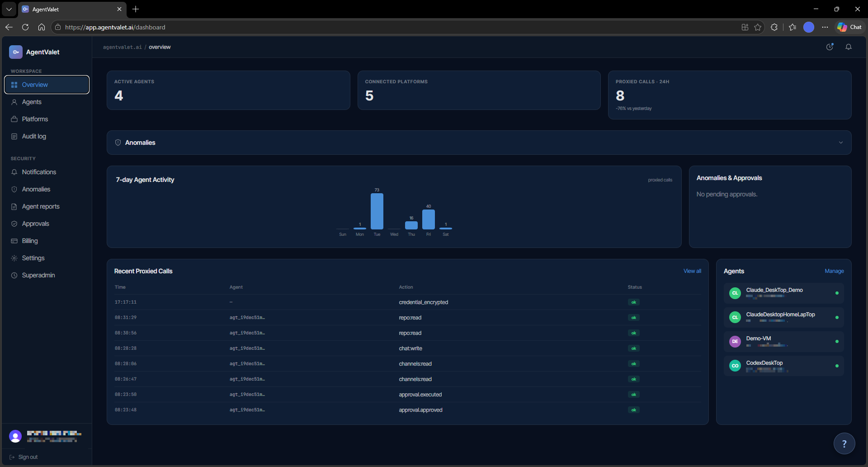This screenshot has height=467, width=868.
Task: Click the browser address bar URL
Action: tap(115, 27)
